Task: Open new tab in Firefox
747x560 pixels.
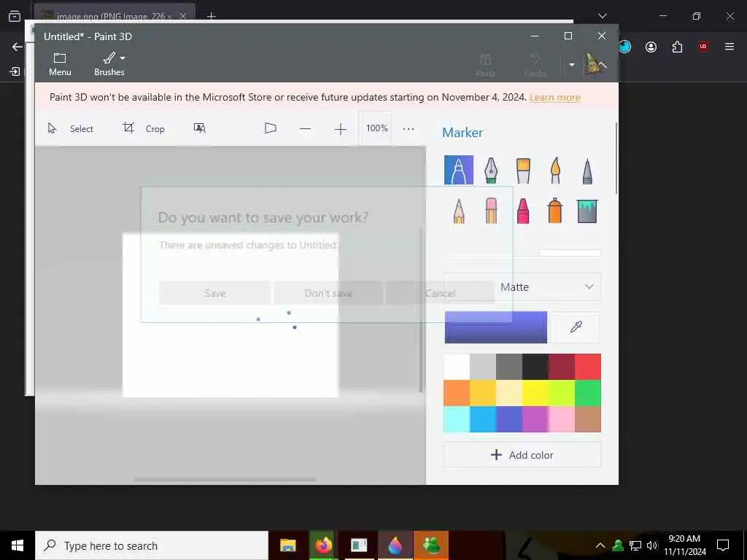Action: [x=211, y=16]
